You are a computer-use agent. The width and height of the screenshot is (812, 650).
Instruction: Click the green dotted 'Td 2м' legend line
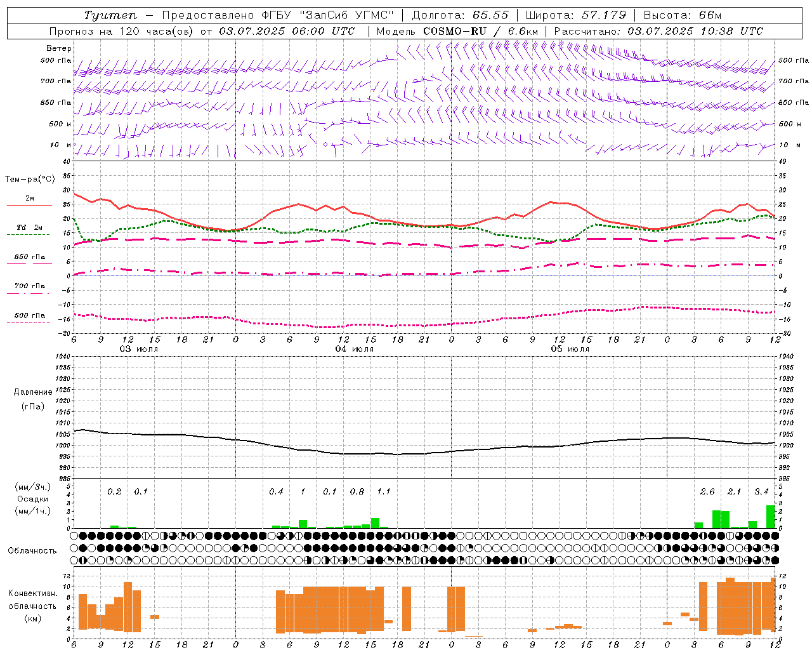(29, 234)
